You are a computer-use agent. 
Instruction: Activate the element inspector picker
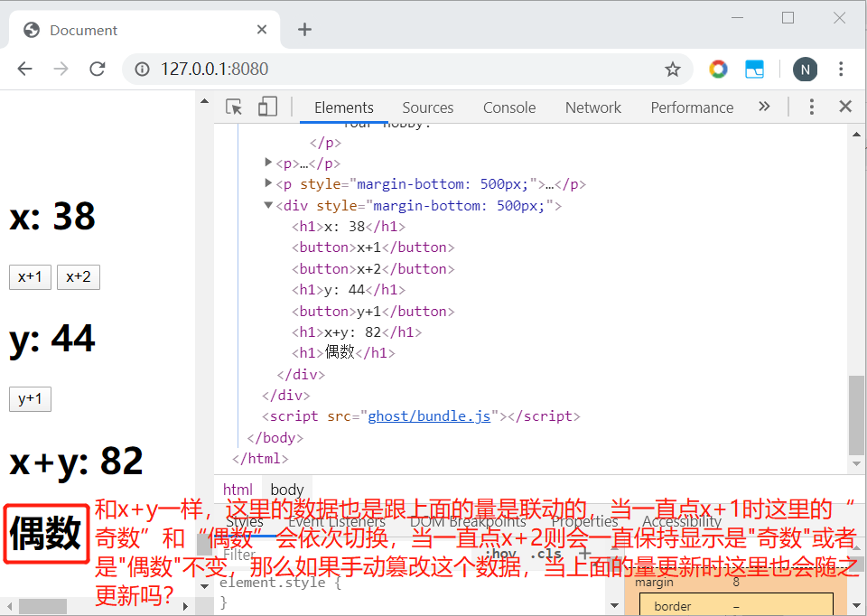[x=234, y=107]
